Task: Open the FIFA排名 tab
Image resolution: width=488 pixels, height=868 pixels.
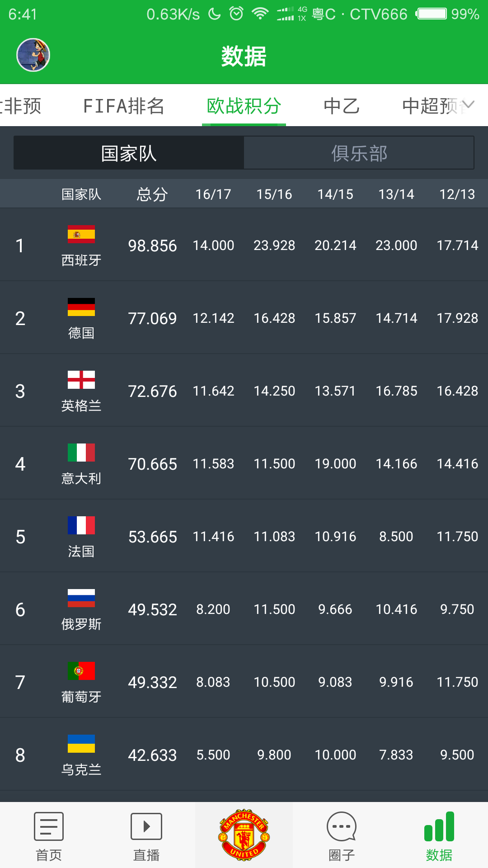Action: (x=124, y=106)
